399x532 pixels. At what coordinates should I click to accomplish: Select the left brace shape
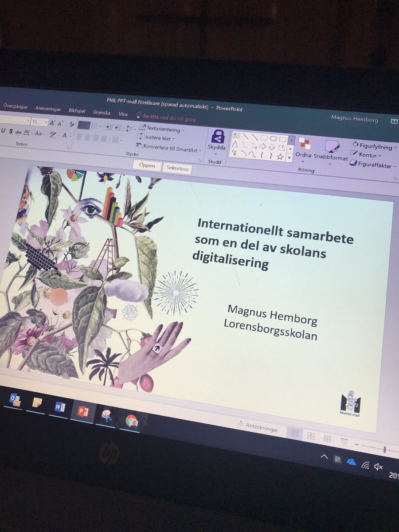[x=262, y=155]
